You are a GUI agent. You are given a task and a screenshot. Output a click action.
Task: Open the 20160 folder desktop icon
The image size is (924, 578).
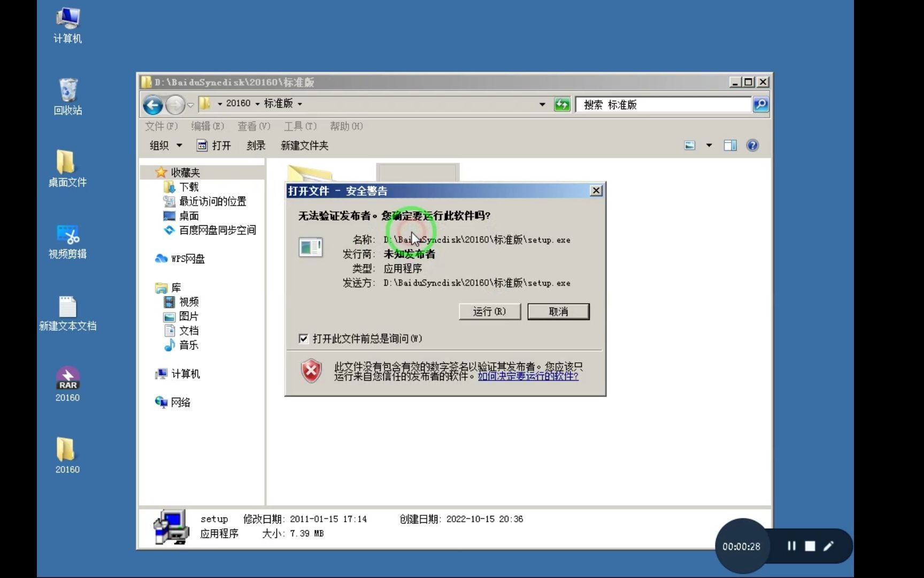pos(67,455)
